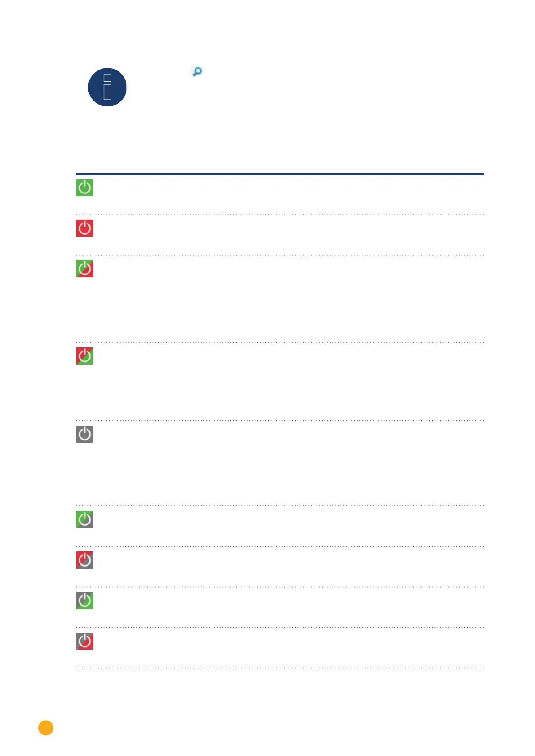
Task: Click the last dotted separator in the table
Action: point(280,668)
